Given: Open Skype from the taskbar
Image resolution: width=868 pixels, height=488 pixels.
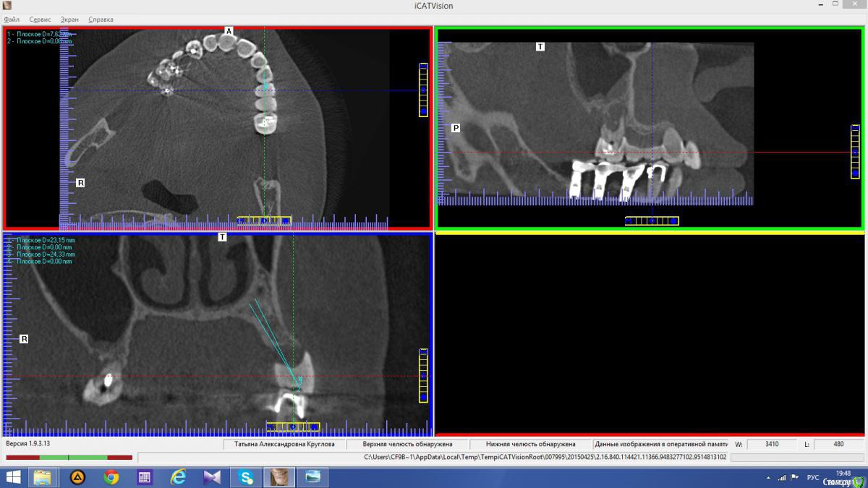Looking at the screenshot, I should [246, 477].
